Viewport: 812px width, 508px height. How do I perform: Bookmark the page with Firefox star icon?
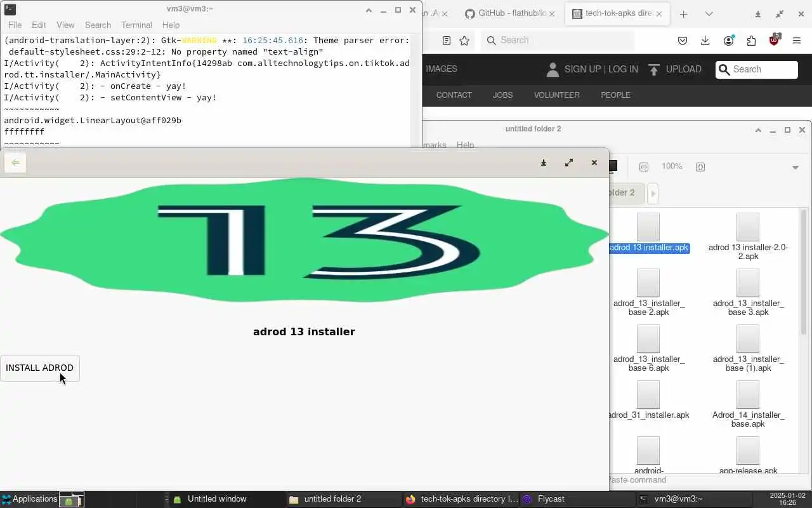coord(464,41)
